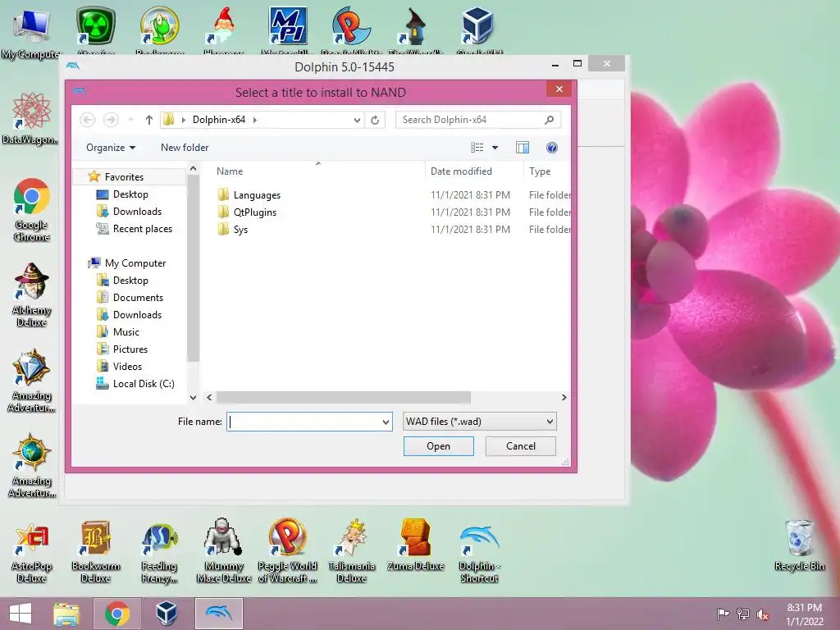Open the Videos folder

pyautogui.click(x=127, y=367)
